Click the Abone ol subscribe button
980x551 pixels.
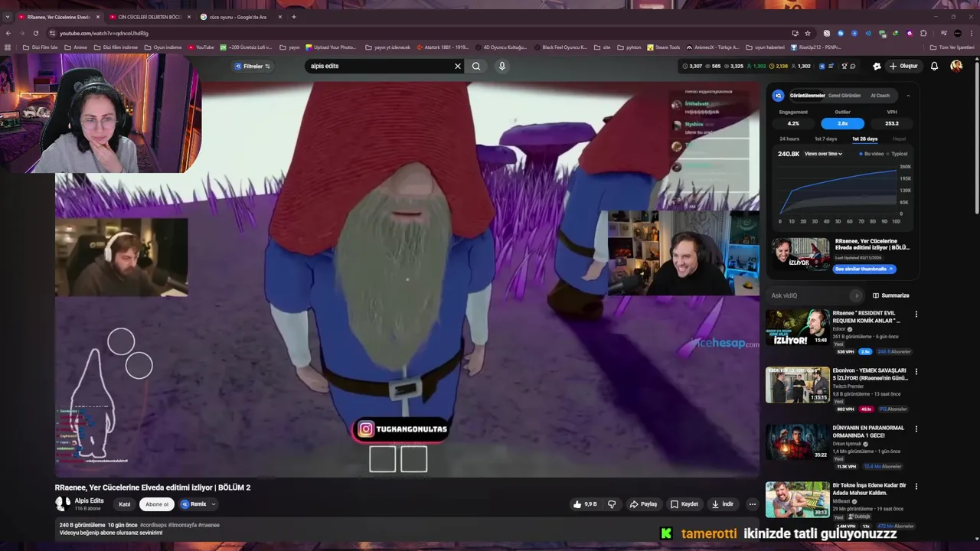[x=157, y=504]
